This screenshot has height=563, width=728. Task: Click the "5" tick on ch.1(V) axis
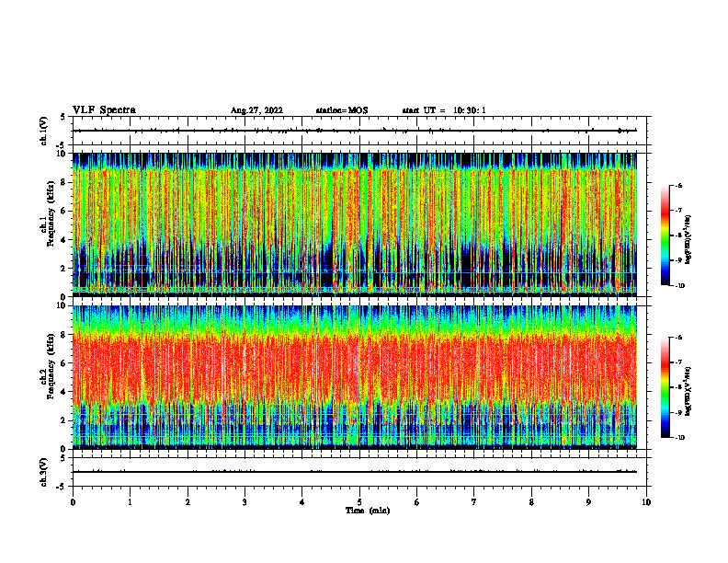pyautogui.click(x=63, y=117)
